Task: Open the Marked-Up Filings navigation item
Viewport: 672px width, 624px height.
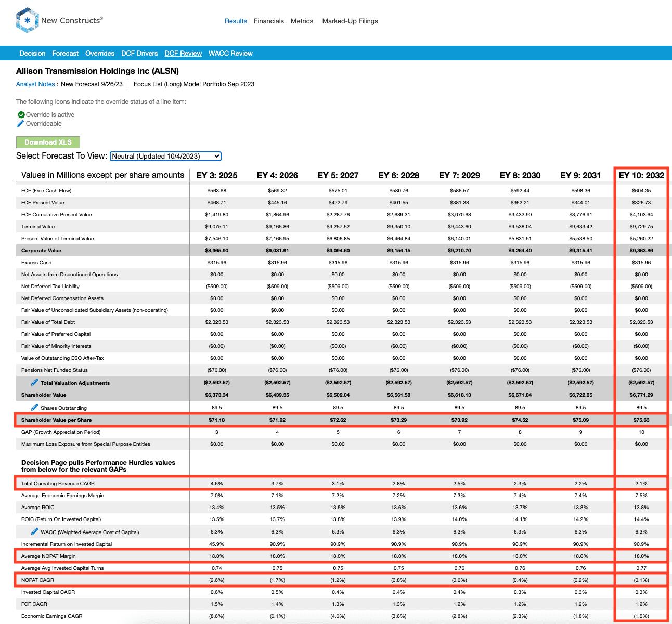Action: click(x=350, y=21)
